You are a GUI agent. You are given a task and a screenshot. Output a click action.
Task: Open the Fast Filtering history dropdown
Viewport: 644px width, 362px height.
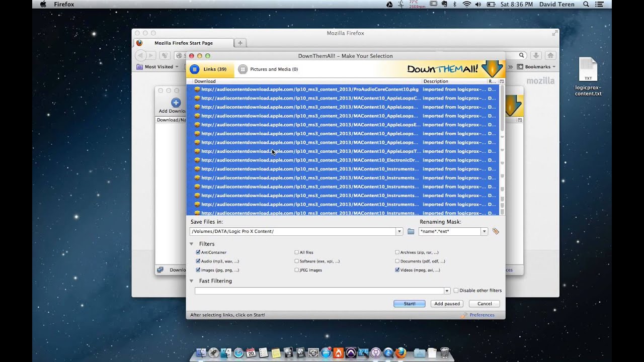tap(447, 291)
